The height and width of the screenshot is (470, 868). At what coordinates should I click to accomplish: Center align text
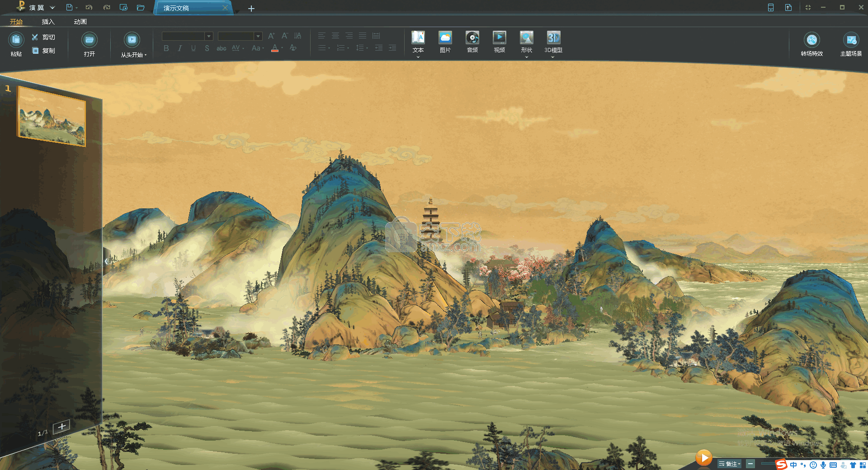335,36
